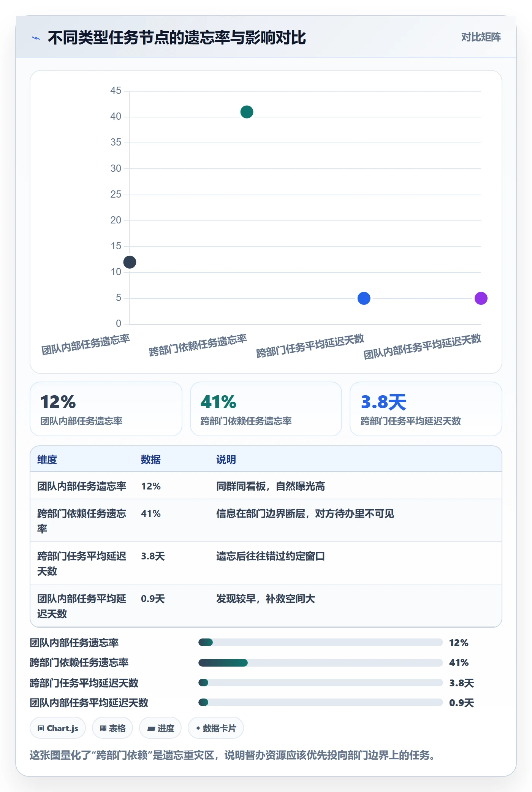Click the description 遗忘后往往错过约定窗口

click(271, 556)
